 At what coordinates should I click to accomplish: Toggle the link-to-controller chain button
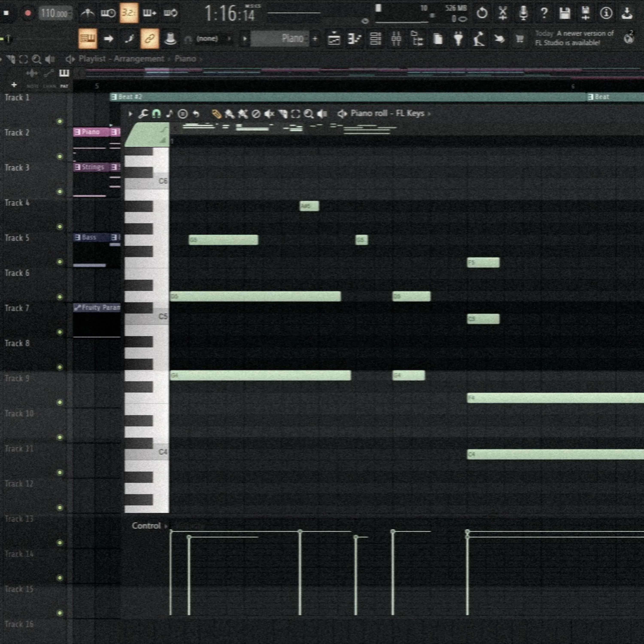(x=149, y=39)
